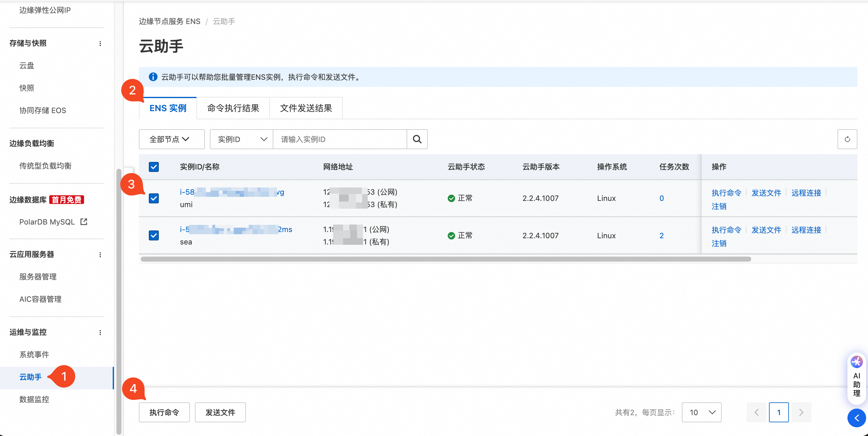Click the next page arrow
Viewport: 868px width, 436px height.
click(801, 412)
